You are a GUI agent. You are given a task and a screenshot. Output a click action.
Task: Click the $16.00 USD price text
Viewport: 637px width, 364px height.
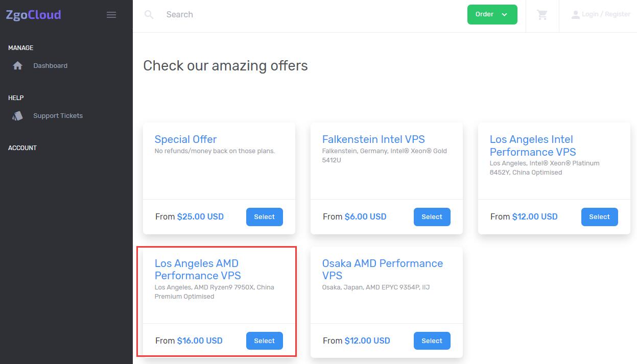tap(200, 341)
